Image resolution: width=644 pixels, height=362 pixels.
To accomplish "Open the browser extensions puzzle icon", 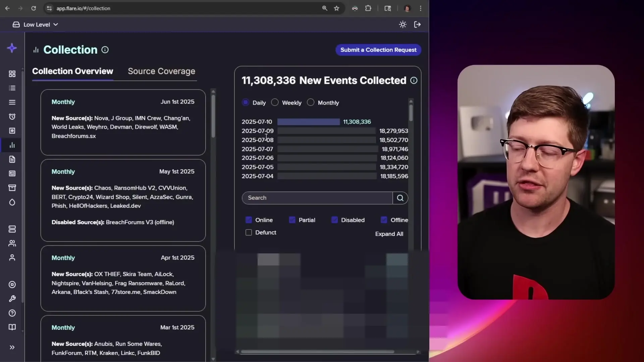I will click(368, 8).
